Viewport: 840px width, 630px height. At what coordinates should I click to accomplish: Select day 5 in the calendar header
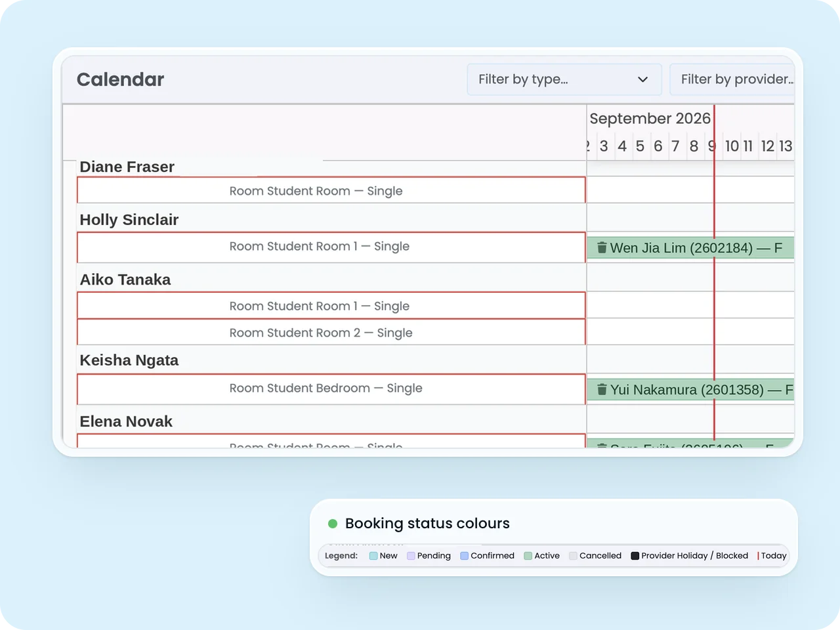click(640, 146)
